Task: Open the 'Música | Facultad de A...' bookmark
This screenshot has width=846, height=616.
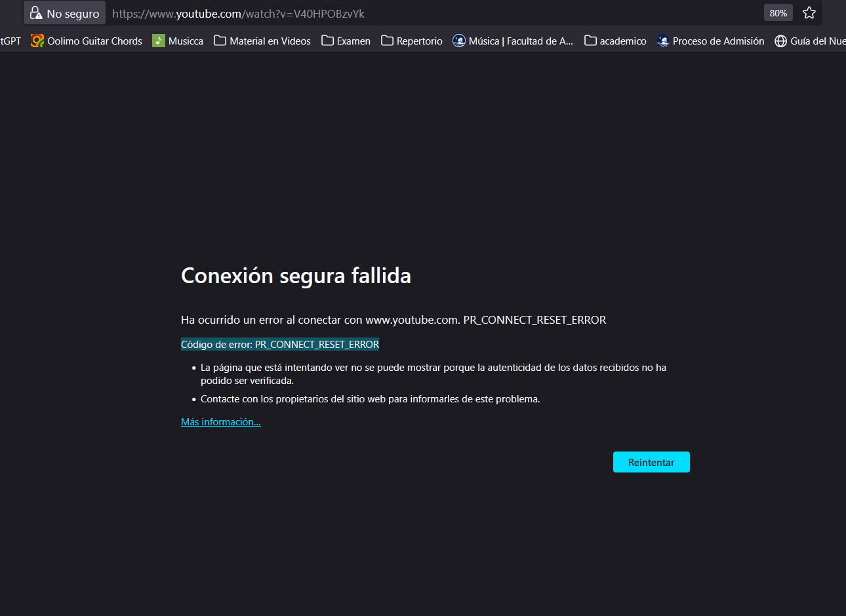Action: click(x=513, y=41)
